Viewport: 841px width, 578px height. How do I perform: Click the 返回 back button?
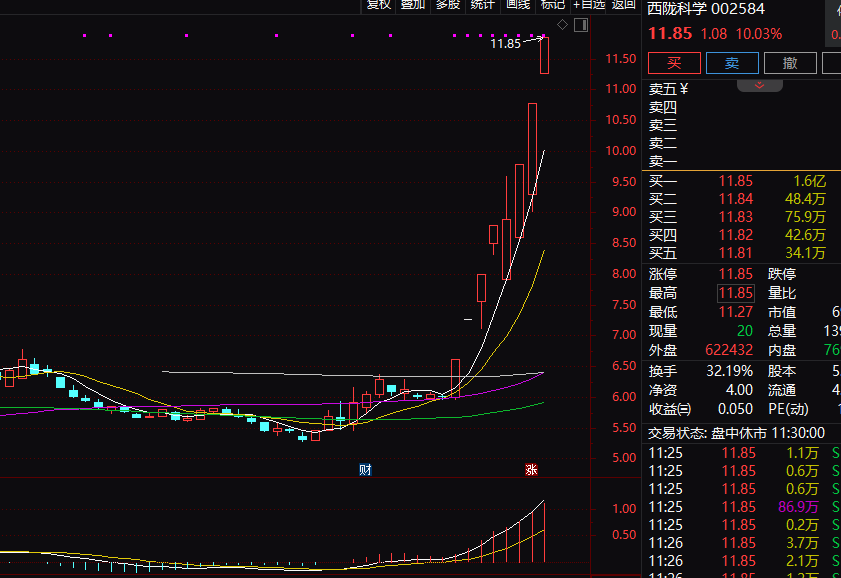tap(623, 5)
